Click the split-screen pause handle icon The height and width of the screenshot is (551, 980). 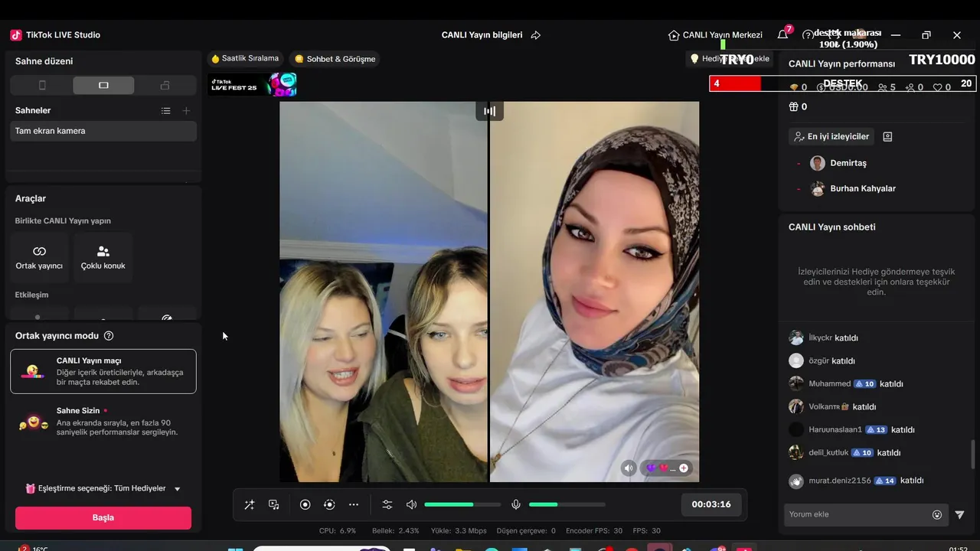tap(489, 111)
